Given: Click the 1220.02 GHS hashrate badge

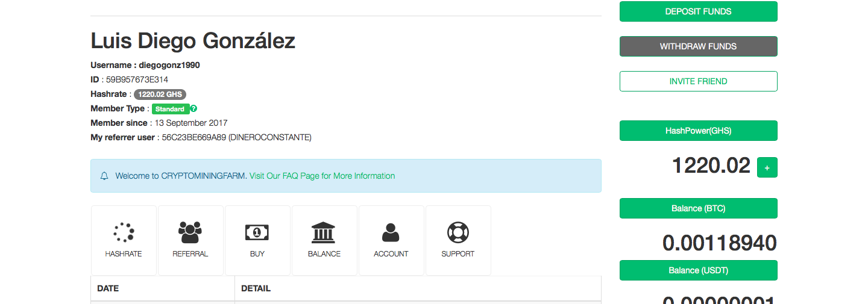Looking at the screenshot, I should (160, 95).
